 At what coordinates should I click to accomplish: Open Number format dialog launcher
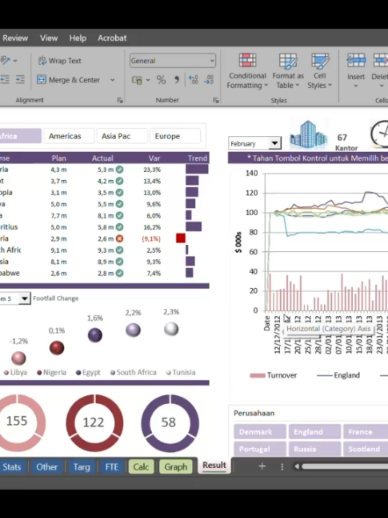pyautogui.click(x=216, y=100)
